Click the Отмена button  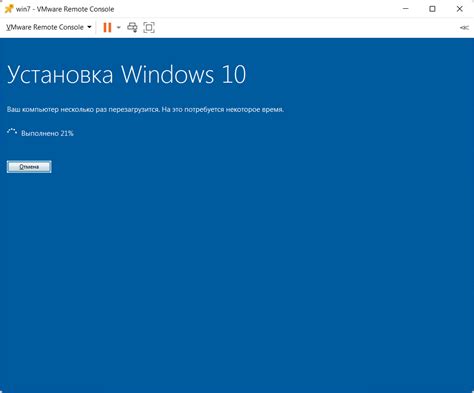coord(29,167)
